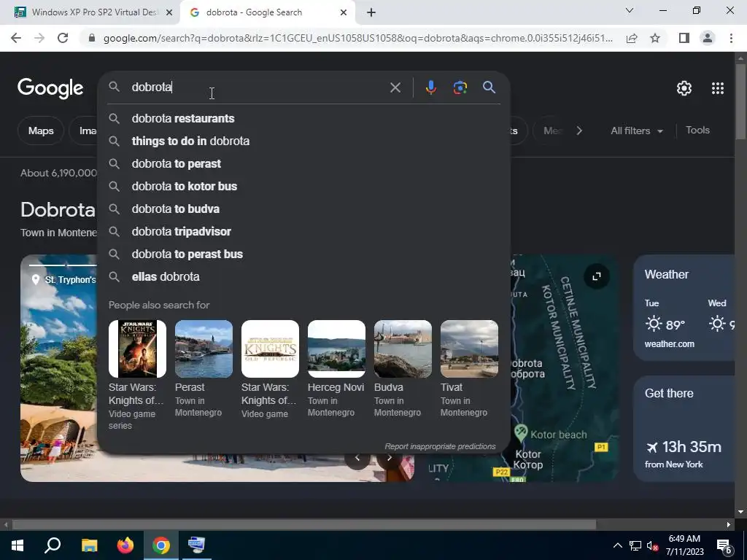Share this page via the share icon

[632, 38]
